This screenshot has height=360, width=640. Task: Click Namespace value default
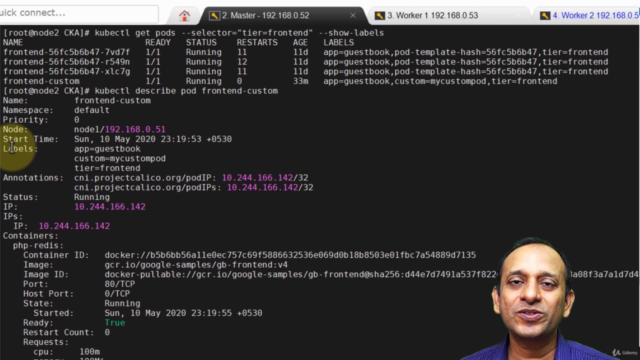click(92, 110)
